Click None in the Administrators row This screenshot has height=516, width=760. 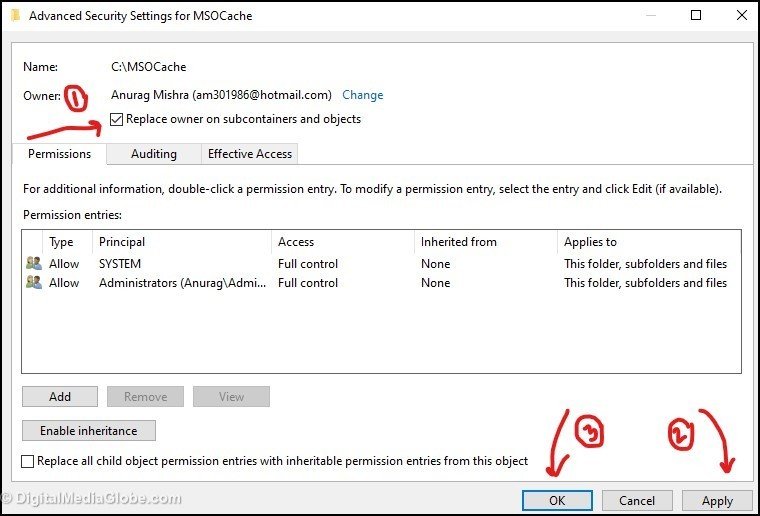click(x=435, y=282)
